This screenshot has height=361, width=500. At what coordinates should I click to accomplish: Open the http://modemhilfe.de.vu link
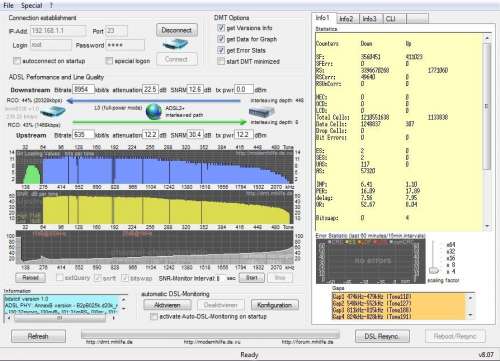[x=212, y=342]
